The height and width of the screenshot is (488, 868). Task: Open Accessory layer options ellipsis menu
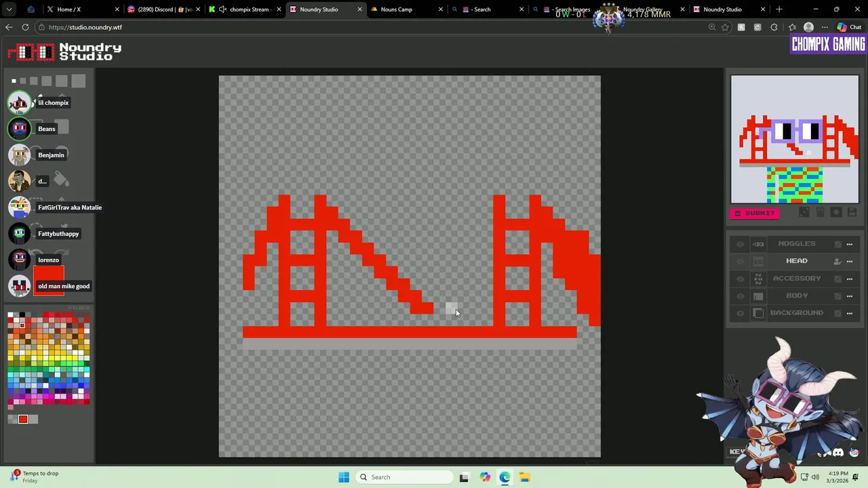coord(850,279)
